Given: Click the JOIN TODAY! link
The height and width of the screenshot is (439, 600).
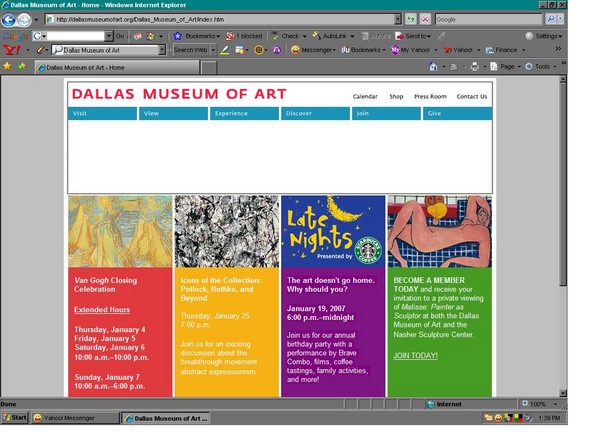Looking at the screenshot, I should click(415, 356).
